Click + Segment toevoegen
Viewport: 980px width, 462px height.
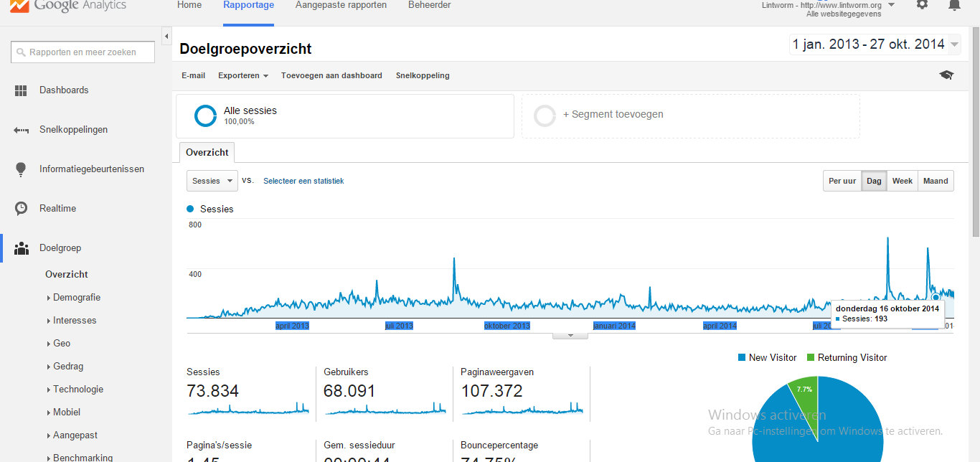613,114
